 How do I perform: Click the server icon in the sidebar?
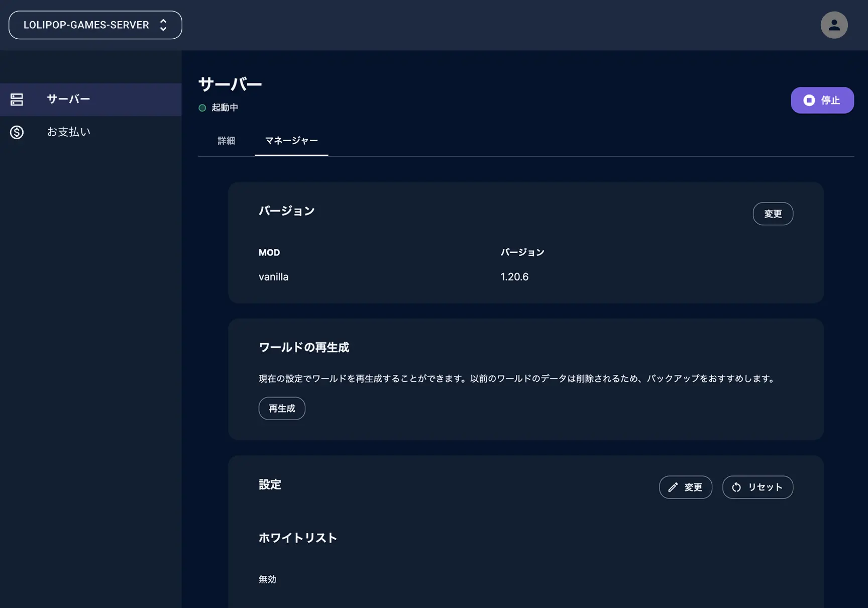[17, 99]
